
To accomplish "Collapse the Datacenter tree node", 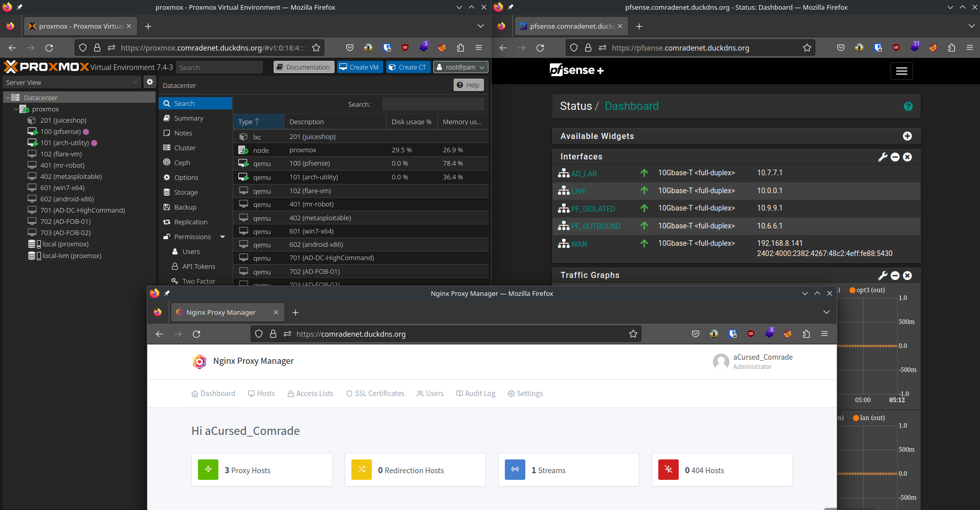I will (8, 98).
